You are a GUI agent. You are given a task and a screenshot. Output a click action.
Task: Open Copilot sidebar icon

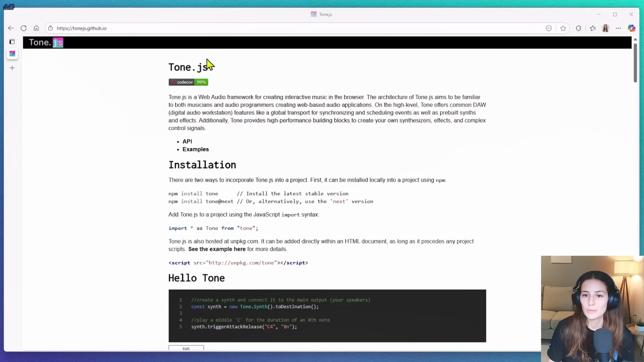[631, 28]
